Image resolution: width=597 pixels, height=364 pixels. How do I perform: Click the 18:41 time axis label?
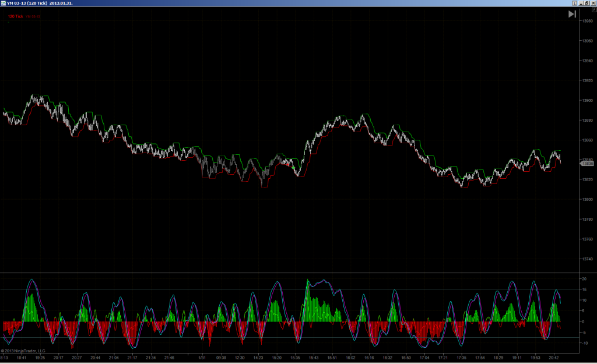click(22, 358)
